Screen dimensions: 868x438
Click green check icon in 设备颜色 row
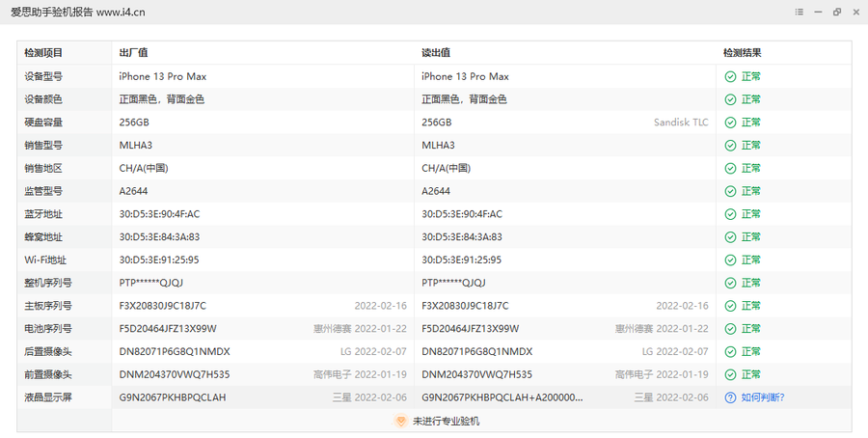tap(730, 99)
